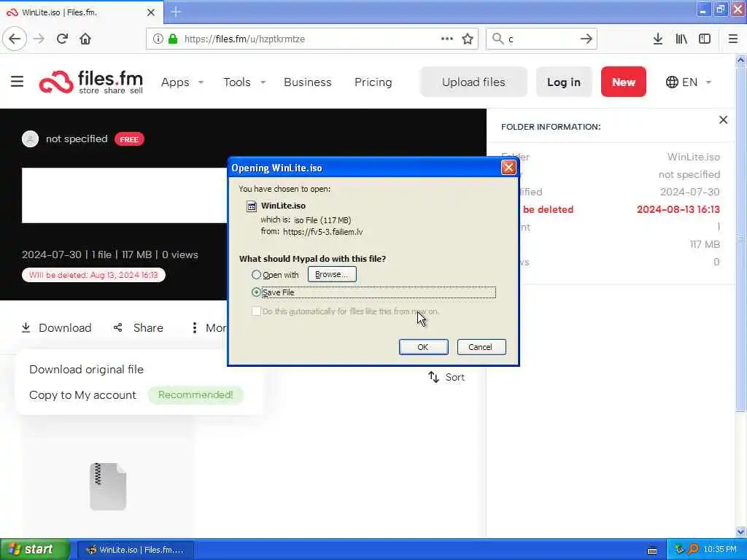This screenshot has width=747, height=560.
Task: Click the scrollbar down arrow
Action: 740,532
